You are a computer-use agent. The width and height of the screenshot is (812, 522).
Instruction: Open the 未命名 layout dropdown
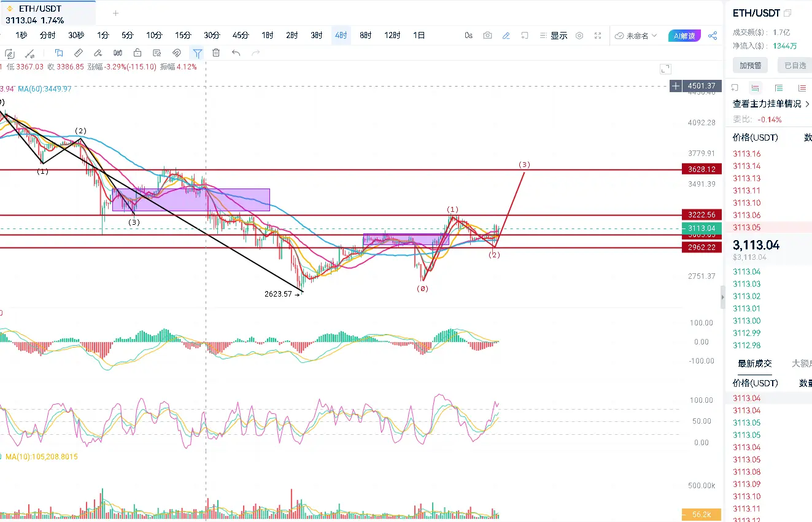click(x=636, y=36)
